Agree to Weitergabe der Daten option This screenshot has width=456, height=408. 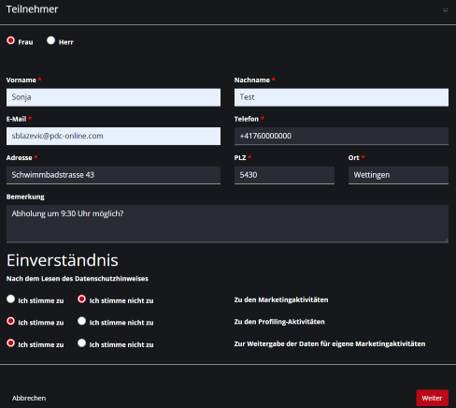[11, 343]
